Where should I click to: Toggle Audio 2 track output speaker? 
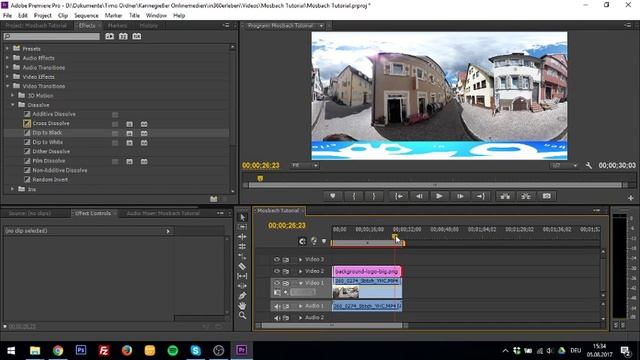pos(277,318)
